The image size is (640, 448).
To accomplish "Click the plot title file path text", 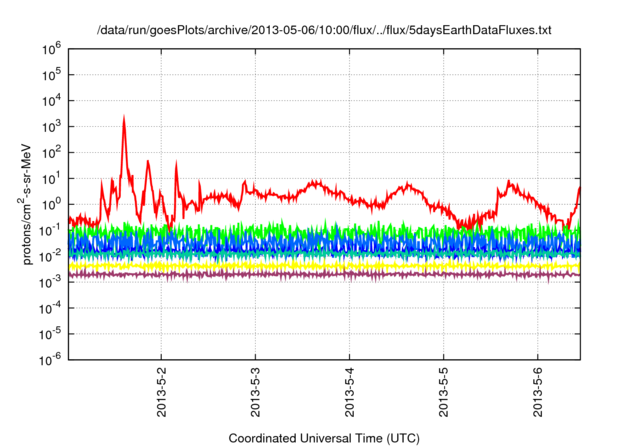I will coord(324,30).
